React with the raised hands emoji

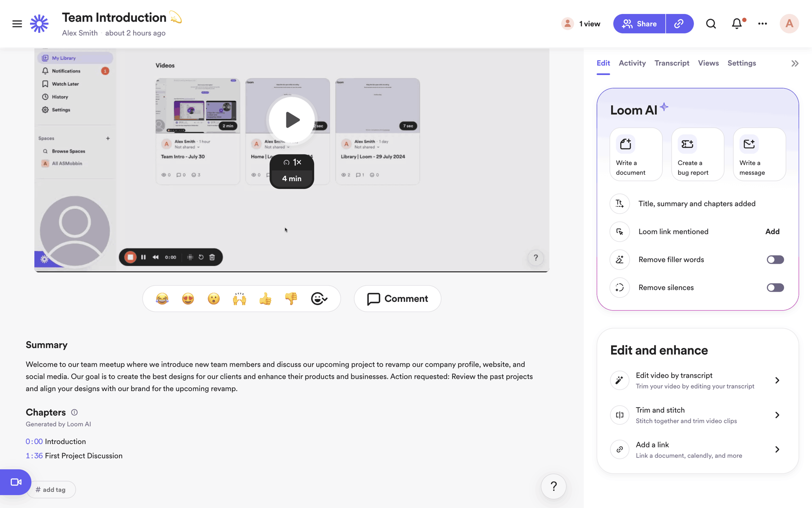click(x=239, y=299)
